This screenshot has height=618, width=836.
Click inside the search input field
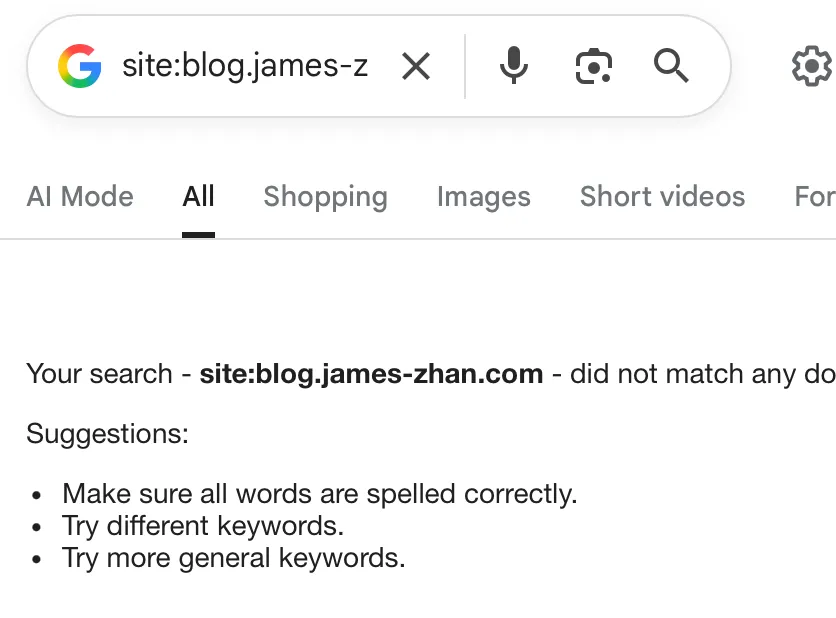pyautogui.click(x=245, y=66)
